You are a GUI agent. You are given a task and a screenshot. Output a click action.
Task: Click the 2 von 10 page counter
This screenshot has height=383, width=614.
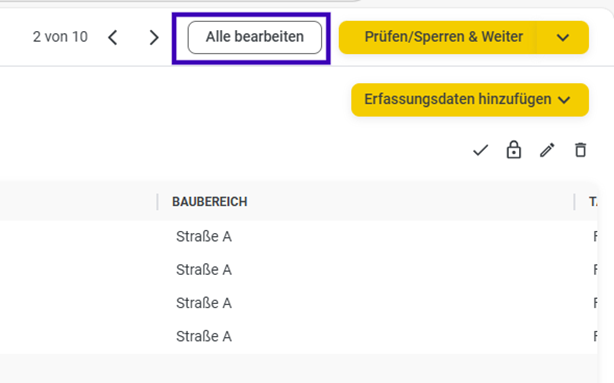(x=60, y=37)
